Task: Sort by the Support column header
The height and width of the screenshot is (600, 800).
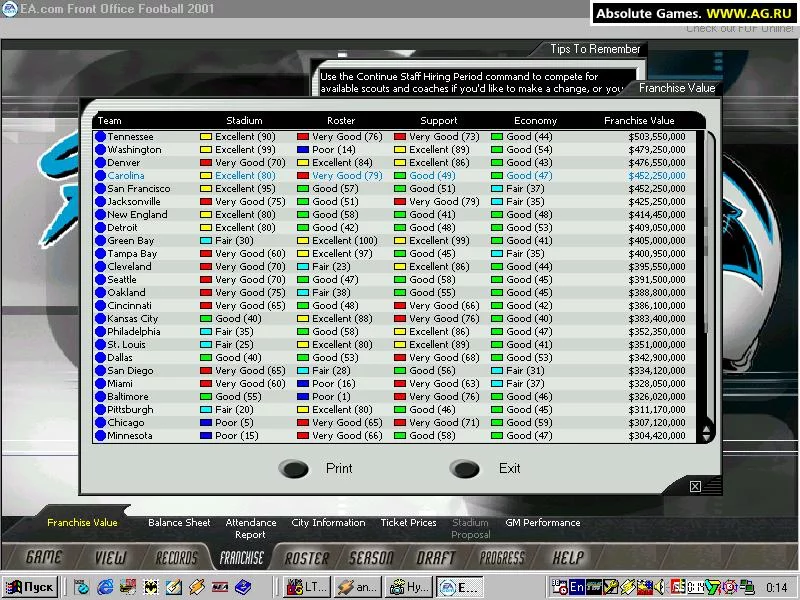Action: [x=439, y=121]
